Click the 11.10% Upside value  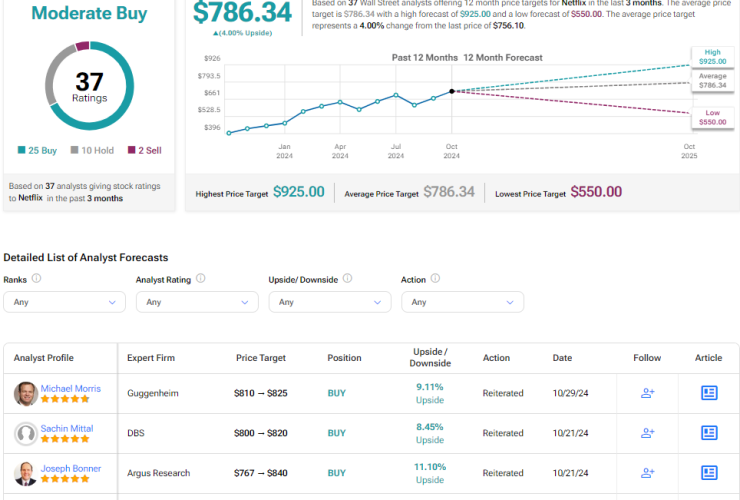click(429, 473)
